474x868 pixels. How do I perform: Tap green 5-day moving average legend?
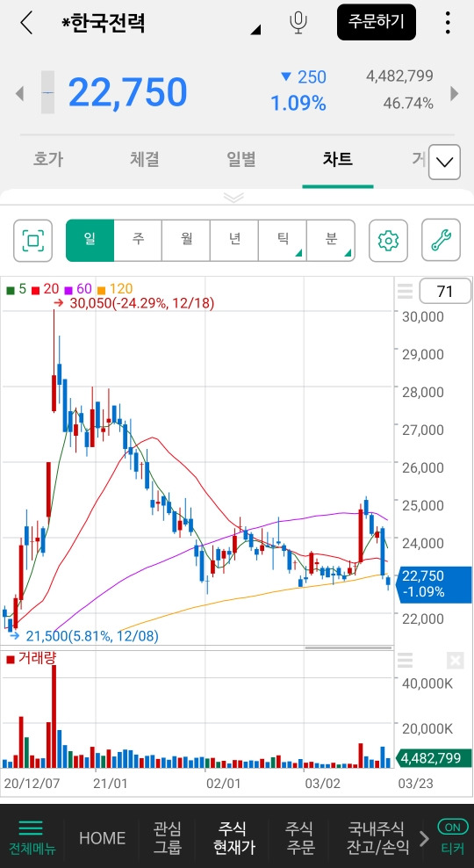(x=16, y=288)
